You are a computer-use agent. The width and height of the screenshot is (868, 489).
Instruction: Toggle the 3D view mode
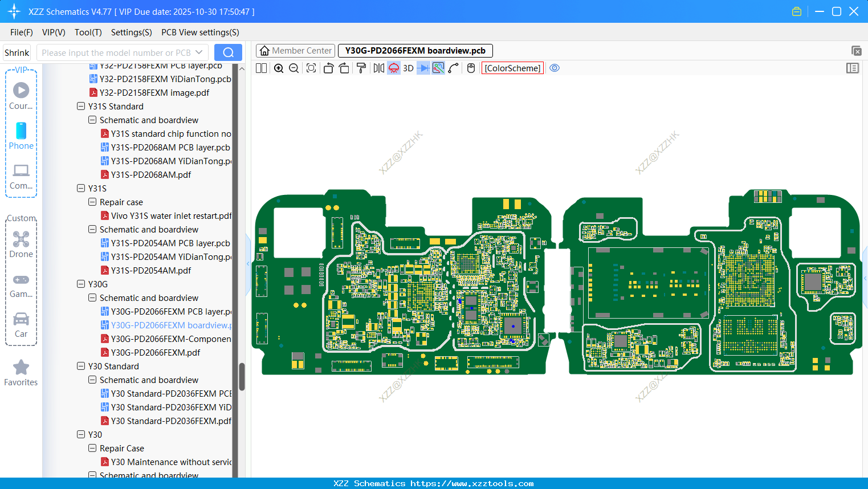[408, 68]
